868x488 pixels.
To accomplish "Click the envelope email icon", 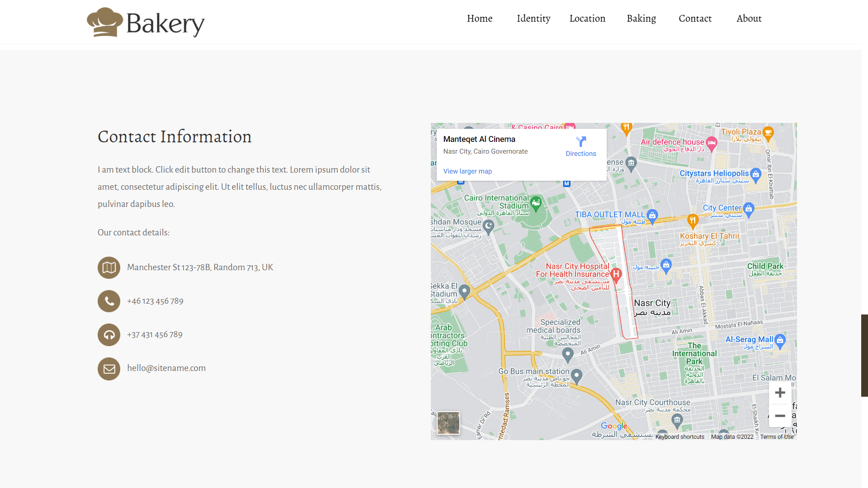I will pos(109,369).
